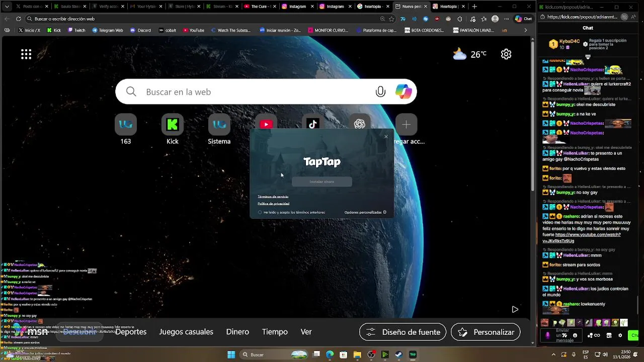Open File Explorer from the taskbar
The width and height of the screenshot is (644, 362).
click(x=357, y=354)
